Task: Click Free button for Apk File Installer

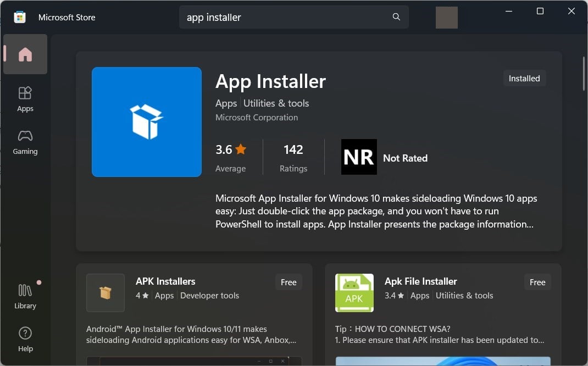Action: (x=537, y=282)
